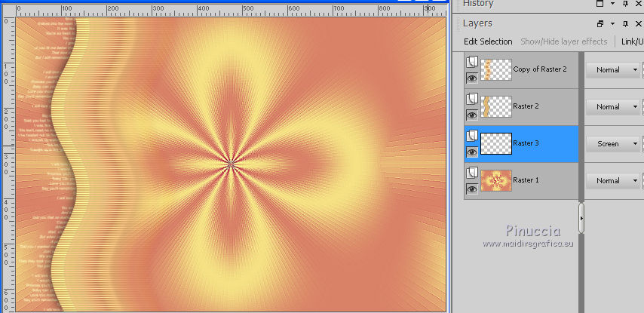
Task: Click Show/Hide layer effects in the Layers toolbar
Action: (563, 41)
